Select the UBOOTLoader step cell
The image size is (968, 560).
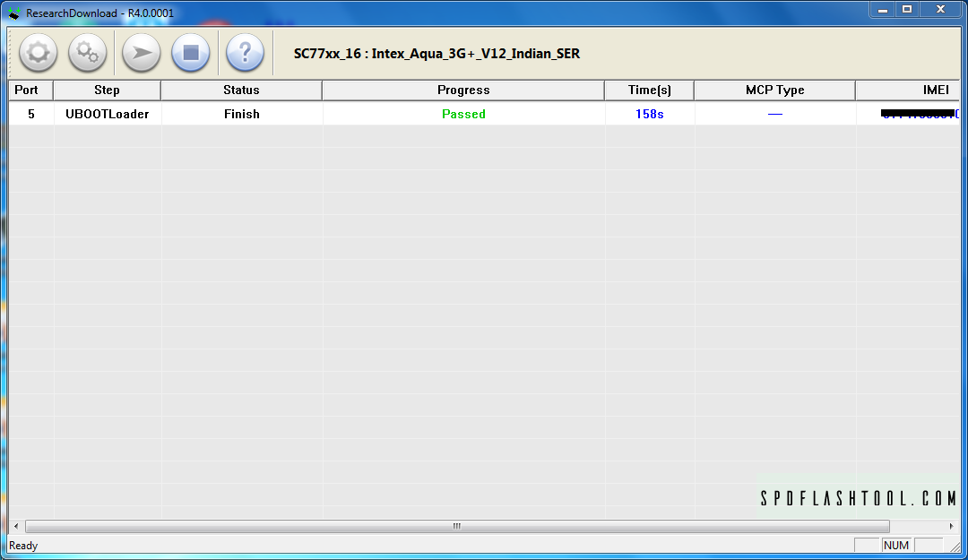[x=108, y=114]
